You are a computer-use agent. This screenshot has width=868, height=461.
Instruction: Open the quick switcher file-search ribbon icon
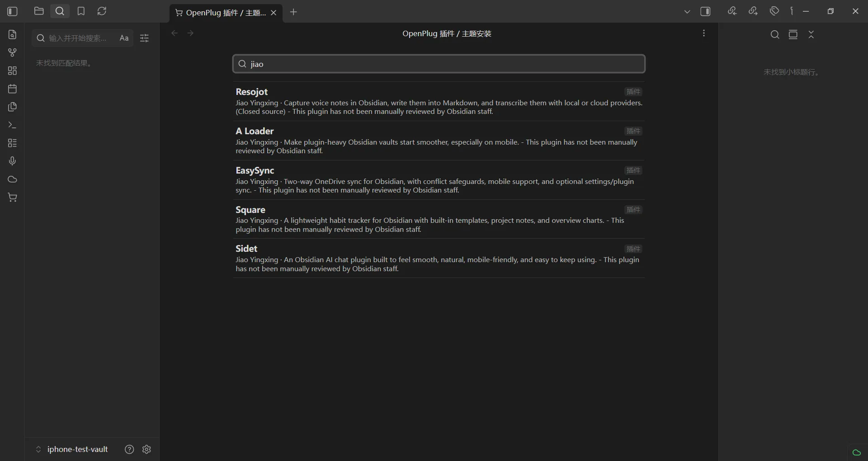tap(12, 34)
